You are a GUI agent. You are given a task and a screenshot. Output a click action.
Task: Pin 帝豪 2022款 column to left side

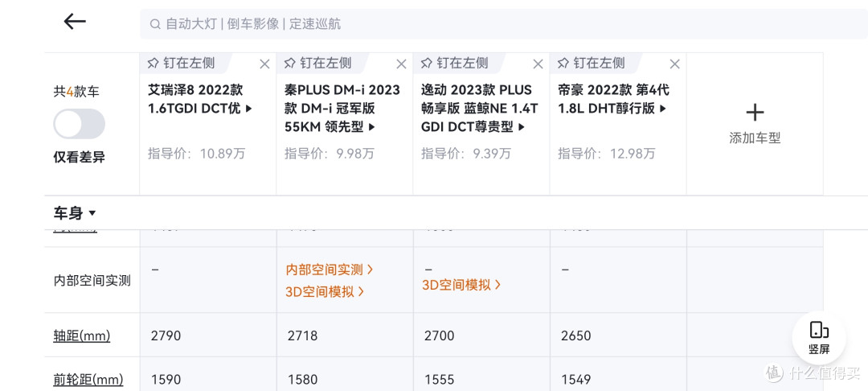pyautogui.click(x=592, y=63)
